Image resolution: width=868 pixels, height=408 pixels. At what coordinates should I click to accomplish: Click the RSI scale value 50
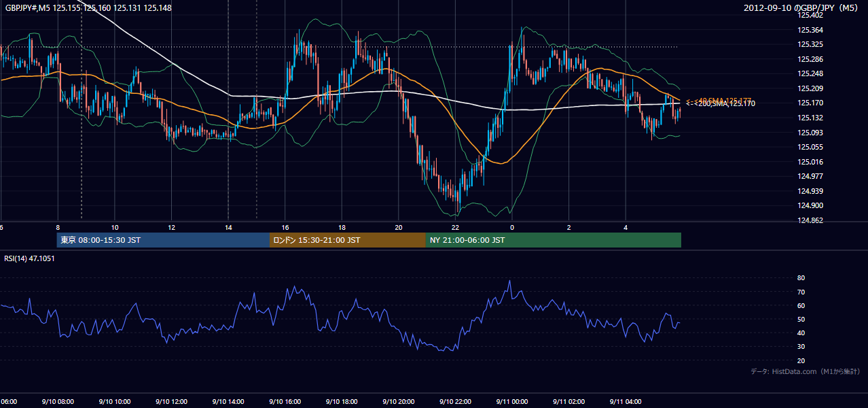801,319
